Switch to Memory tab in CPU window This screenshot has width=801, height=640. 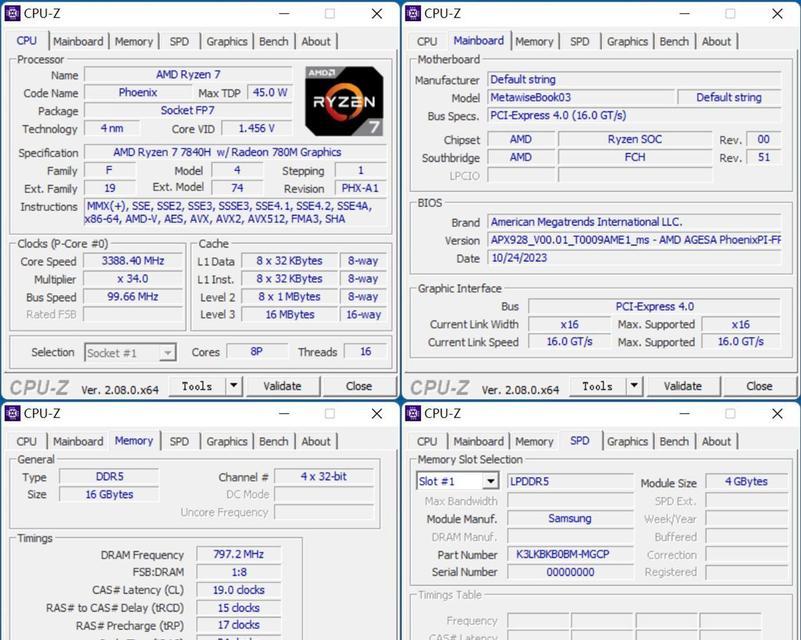coord(133,41)
